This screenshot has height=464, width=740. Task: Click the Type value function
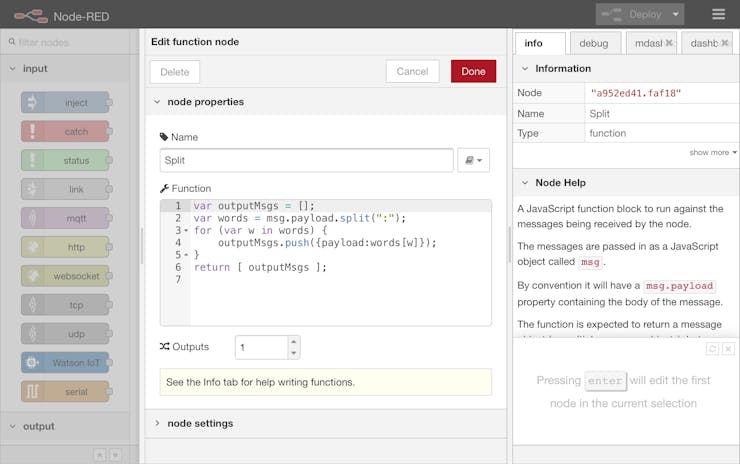(x=607, y=133)
